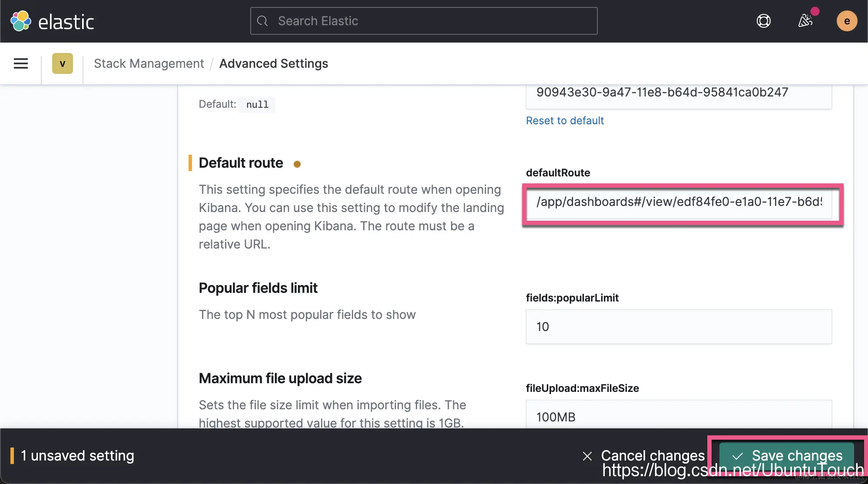The height and width of the screenshot is (484, 868).
Task: Open the newsfeed celebration icon
Action: (x=805, y=20)
